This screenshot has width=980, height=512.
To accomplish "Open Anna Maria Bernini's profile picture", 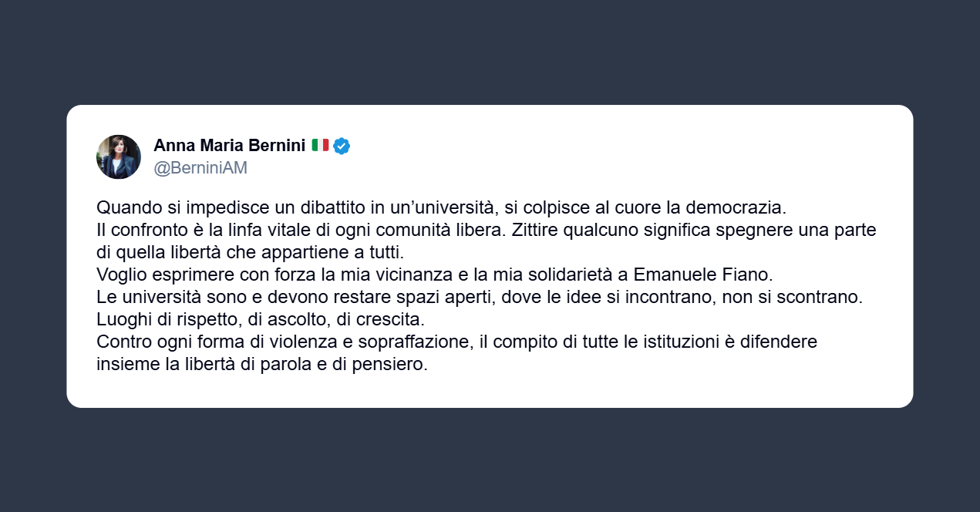I will (x=119, y=157).
